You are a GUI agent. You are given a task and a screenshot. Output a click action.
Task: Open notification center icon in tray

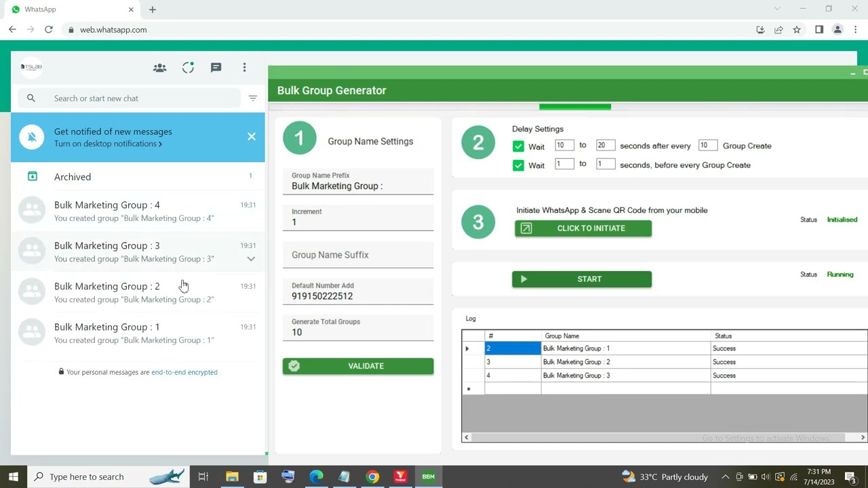coord(850,476)
